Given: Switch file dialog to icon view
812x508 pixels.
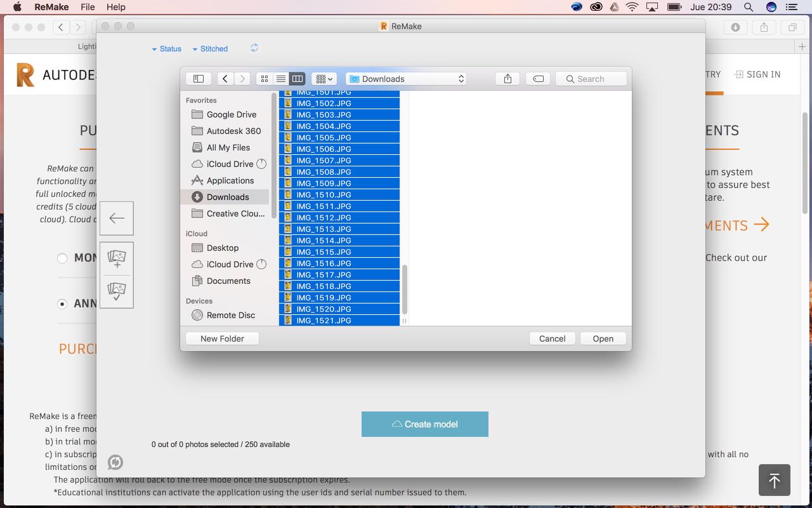Looking at the screenshot, I should click(x=265, y=79).
